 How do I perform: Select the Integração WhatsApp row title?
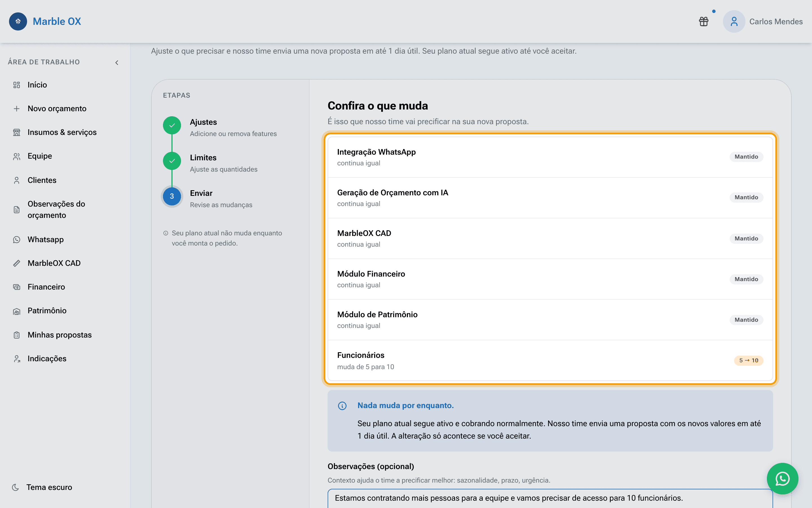tap(376, 152)
